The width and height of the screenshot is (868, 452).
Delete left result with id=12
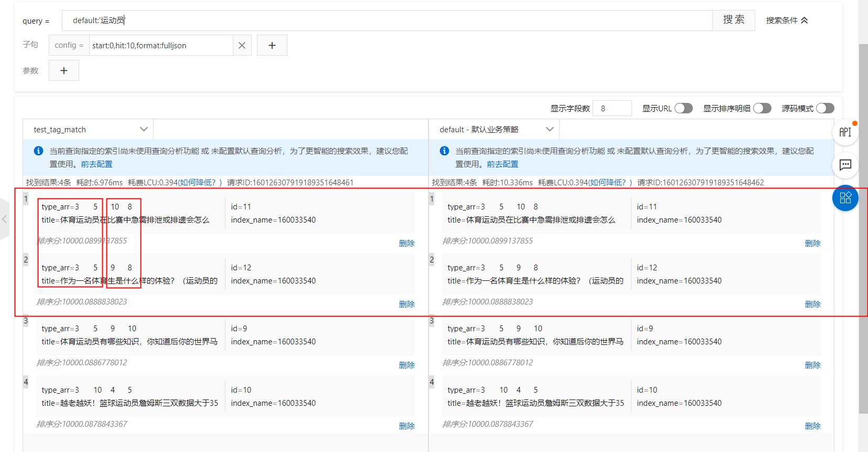407,304
